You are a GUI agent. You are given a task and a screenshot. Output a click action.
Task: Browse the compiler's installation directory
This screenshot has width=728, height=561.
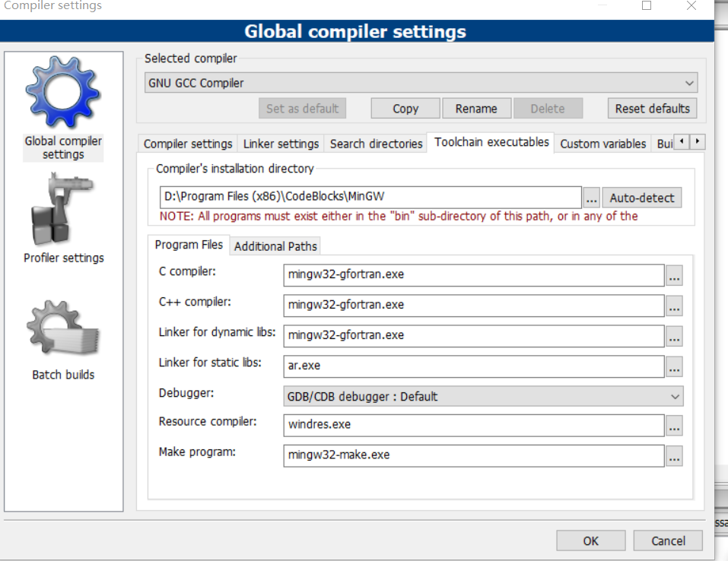tap(591, 197)
